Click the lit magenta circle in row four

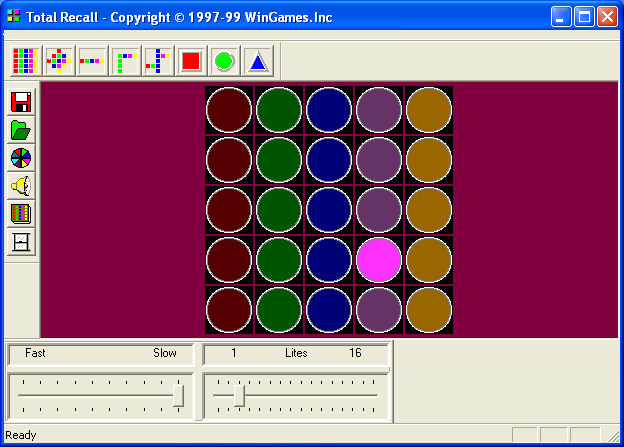(x=379, y=260)
